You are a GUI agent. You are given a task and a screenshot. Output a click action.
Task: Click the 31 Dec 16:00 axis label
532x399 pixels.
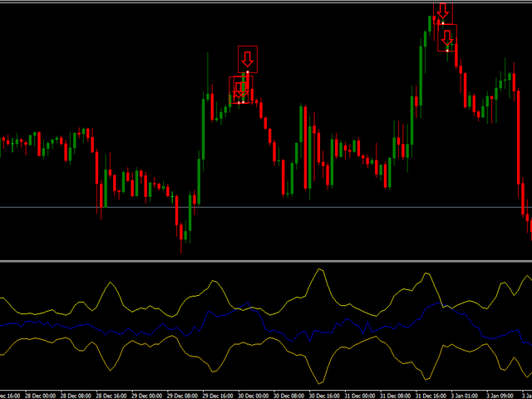pos(431,396)
